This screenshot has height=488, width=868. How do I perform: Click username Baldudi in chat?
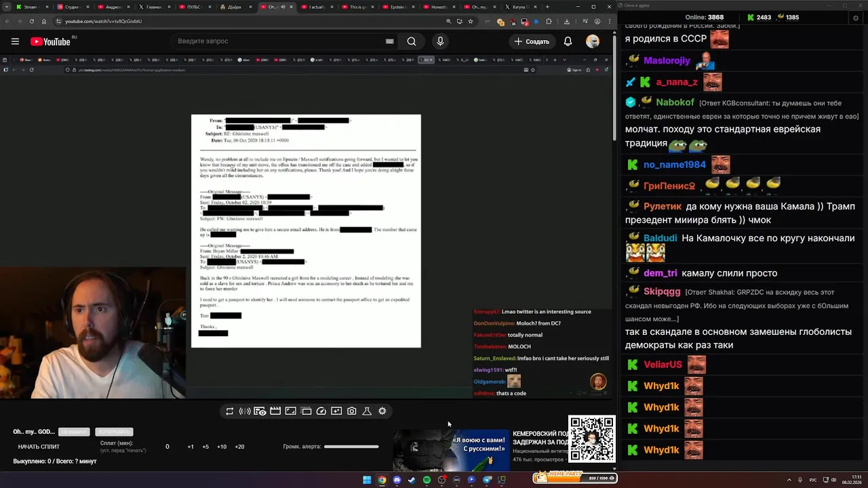click(x=660, y=239)
